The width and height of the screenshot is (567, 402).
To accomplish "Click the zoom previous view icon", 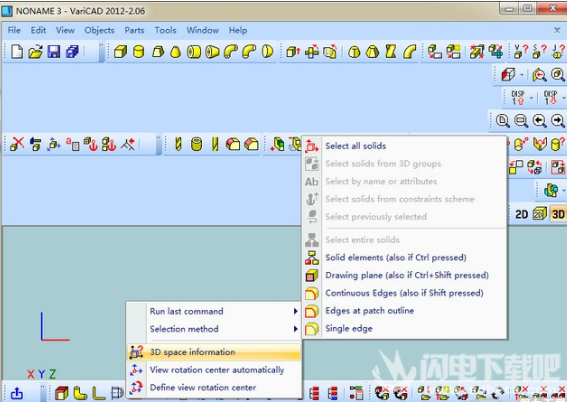I will pos(539,75).
